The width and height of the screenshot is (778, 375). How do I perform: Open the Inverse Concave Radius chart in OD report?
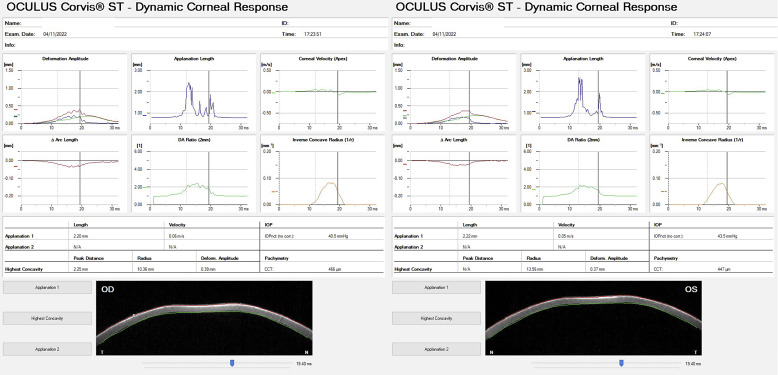323,174
